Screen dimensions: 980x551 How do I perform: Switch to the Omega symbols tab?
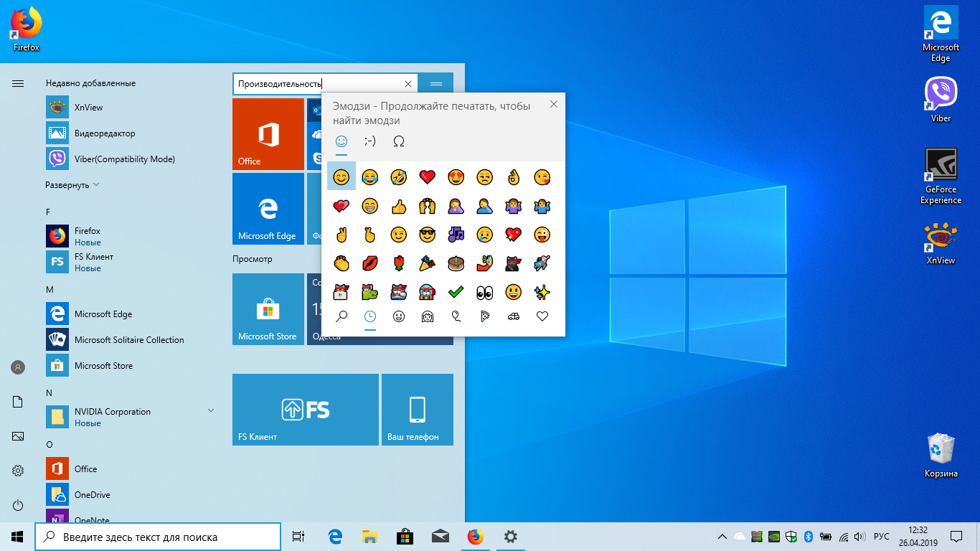(399, 141)
